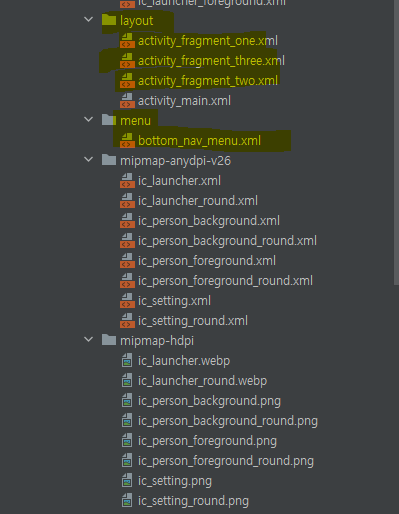Select file name ic_person_background_round.png
Viewport: 399px width, 514px height.
pyautogui.click(x=228, y=421)
